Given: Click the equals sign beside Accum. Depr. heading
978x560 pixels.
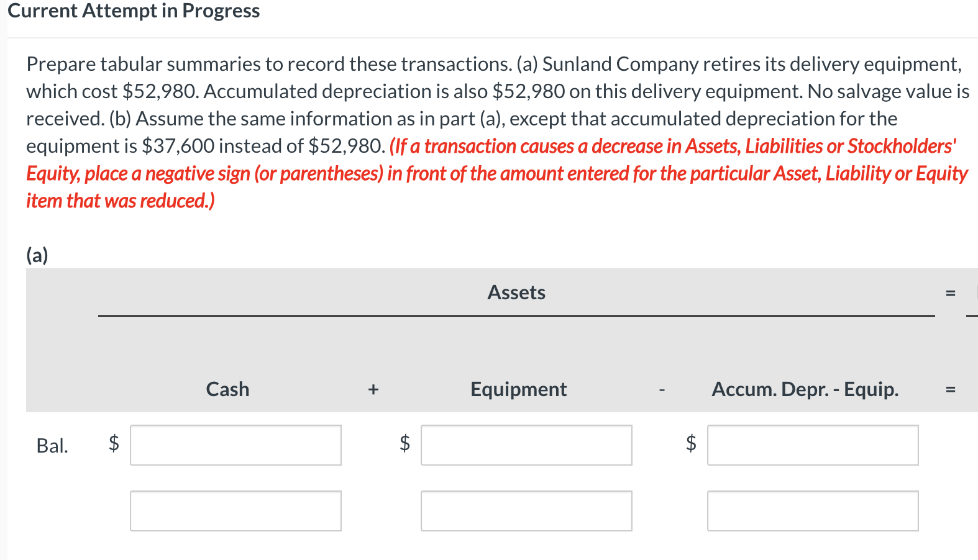Looking at the screenshot, I should [950, 389].
